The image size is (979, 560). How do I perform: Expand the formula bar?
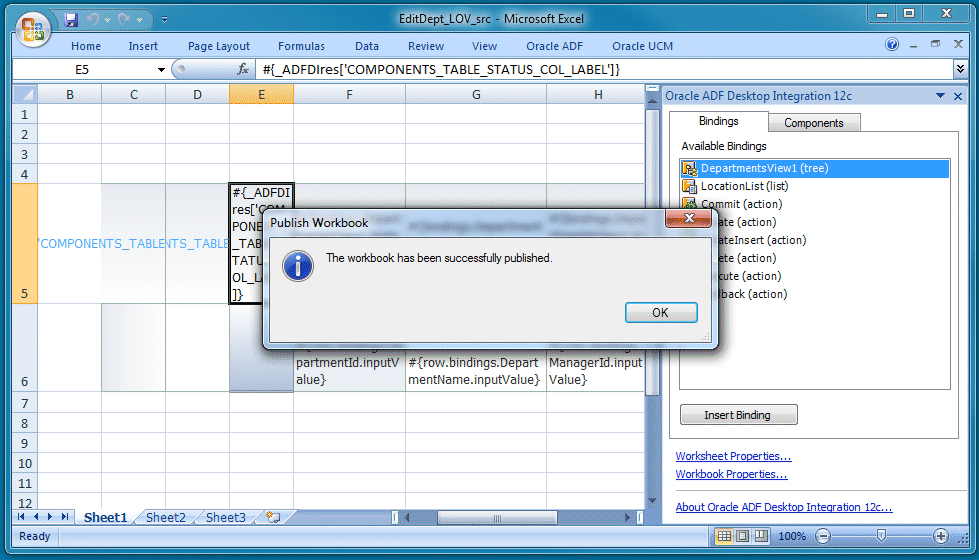pyautogui.click(x=960, y=69)
